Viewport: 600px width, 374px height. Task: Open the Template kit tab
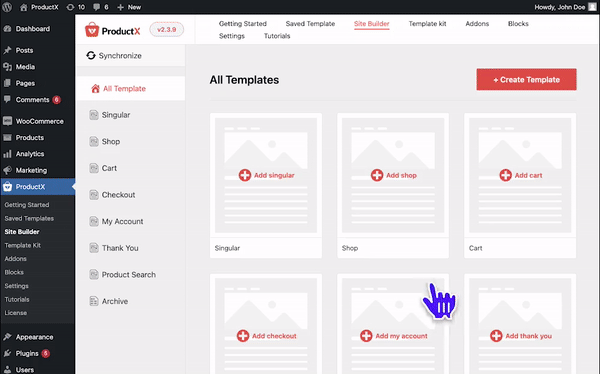coord(427,24)
